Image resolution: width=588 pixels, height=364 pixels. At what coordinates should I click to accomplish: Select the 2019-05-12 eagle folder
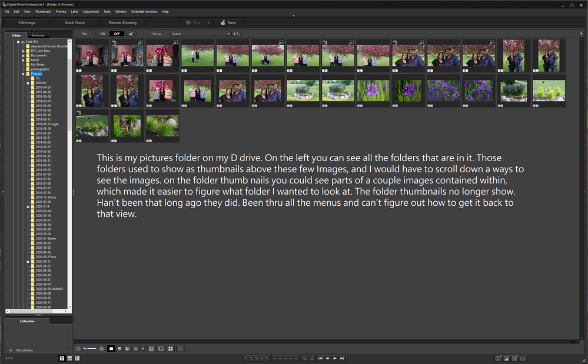tap(47, 124)
